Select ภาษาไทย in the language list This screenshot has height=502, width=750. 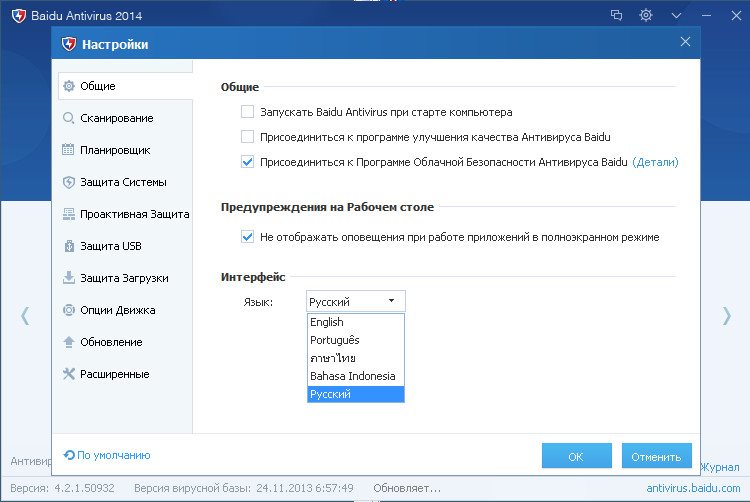355,358
